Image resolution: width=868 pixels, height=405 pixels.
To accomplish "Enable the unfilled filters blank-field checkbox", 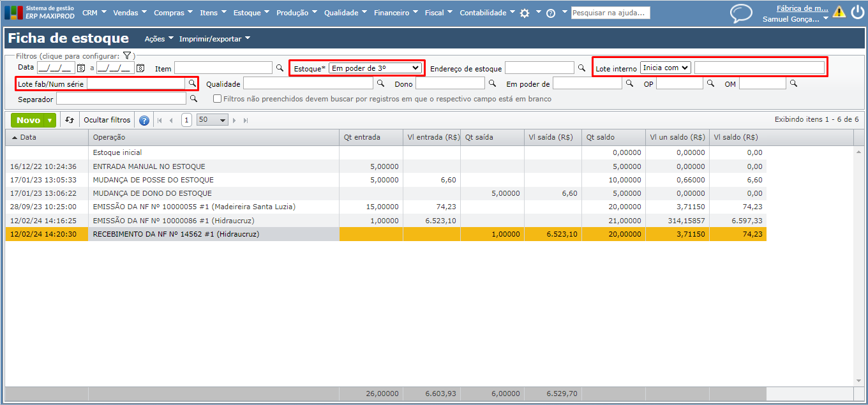I will pos(218,99).
